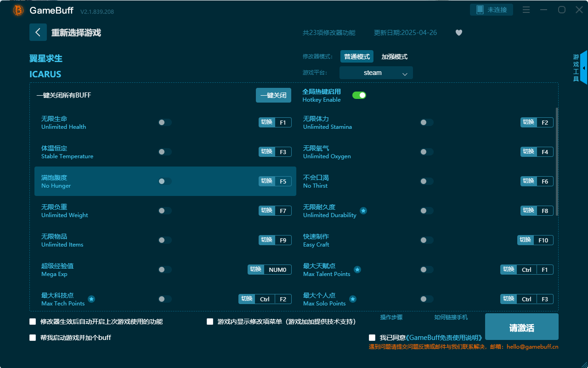588x368 pixels.
Task: Click the GameBuff logo icon
Action: tap(17, 10)
